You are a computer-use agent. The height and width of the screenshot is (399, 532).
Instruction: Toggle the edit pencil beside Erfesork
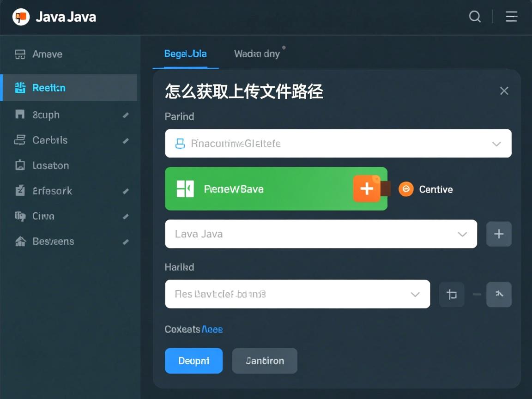[126, 191]
